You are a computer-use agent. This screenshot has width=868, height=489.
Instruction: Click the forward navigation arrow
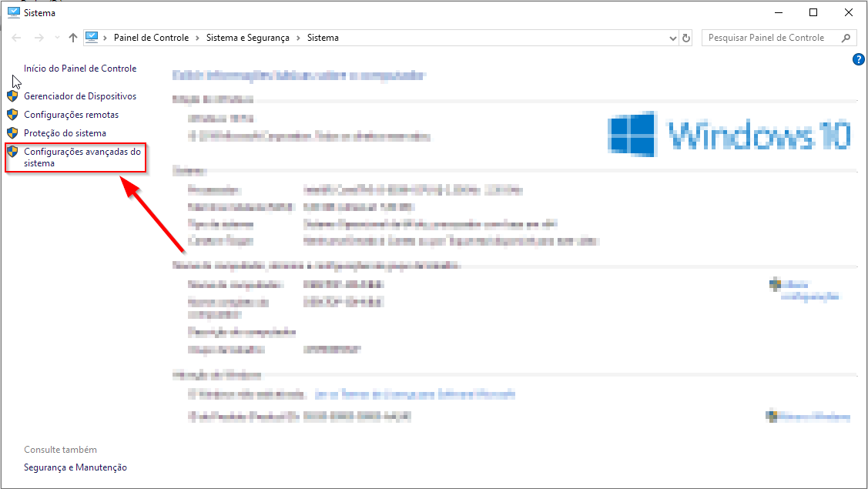39,38
